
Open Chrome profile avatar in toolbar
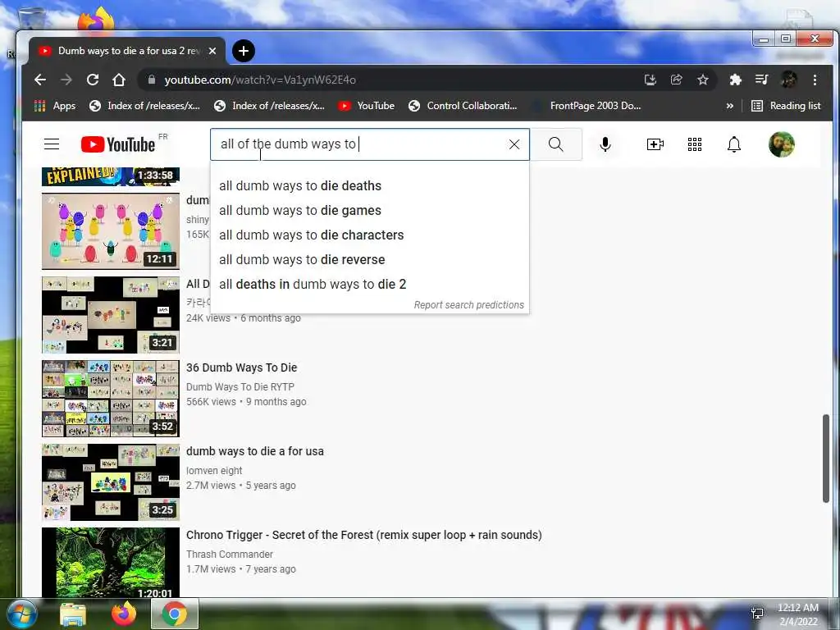(x=788, y=80)
